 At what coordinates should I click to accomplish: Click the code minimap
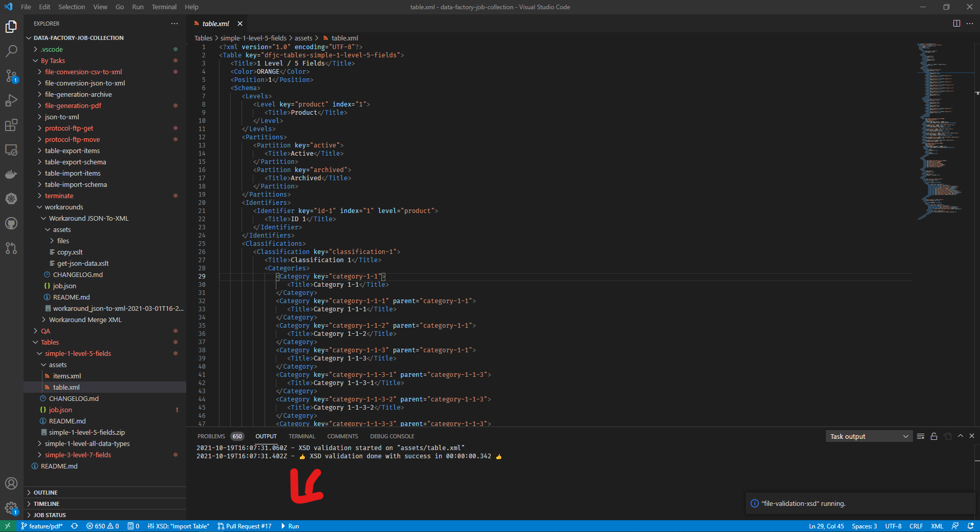tap(942, 128)
